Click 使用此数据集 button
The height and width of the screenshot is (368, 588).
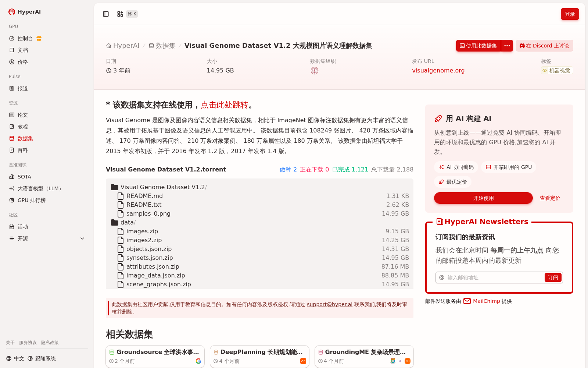click(478, 46)
